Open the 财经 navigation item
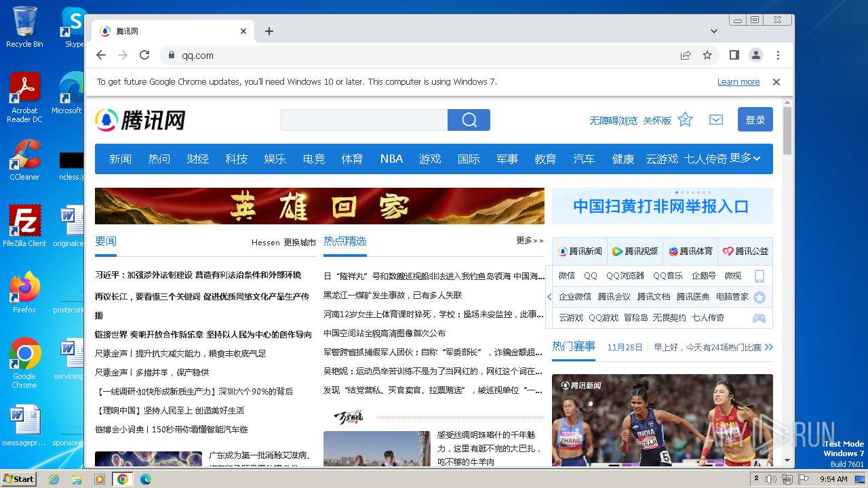The height and width of the screenshot is (488, 868). tap(197, 159)
